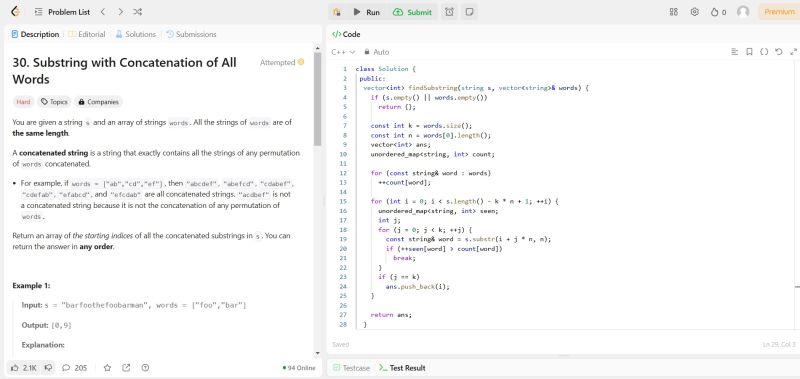Switch to the Solutions tab

click(x=135, y=34)
